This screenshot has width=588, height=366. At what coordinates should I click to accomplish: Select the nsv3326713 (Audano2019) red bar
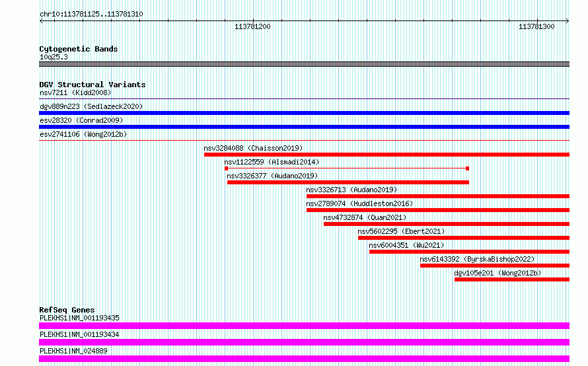pyautogui.click(x=438, y=196)
